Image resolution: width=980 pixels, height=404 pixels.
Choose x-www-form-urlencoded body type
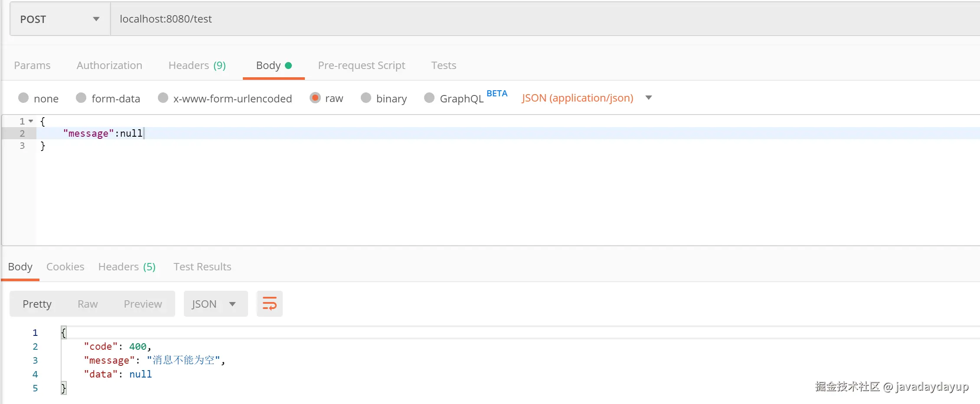[163, 98]
